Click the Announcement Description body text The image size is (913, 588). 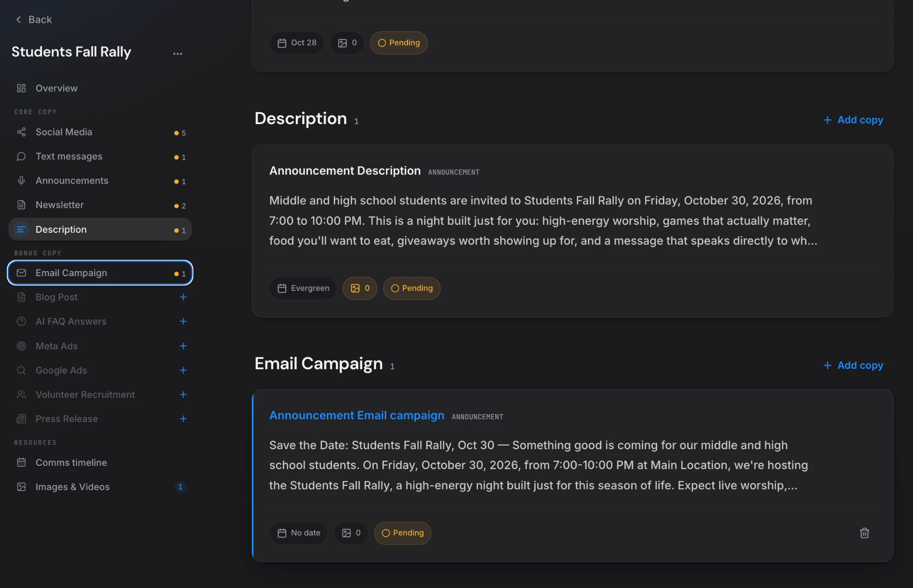click(x=543, y=221)
